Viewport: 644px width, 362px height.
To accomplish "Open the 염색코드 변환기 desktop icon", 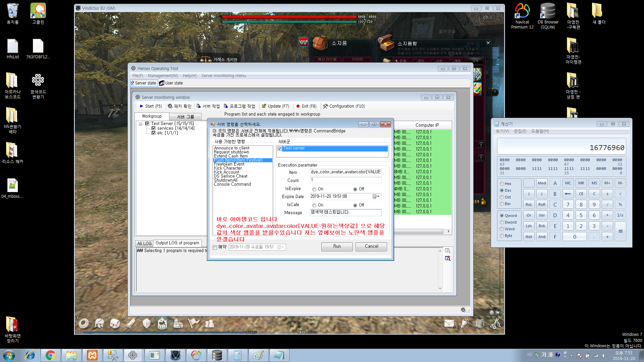I will 38,86.
